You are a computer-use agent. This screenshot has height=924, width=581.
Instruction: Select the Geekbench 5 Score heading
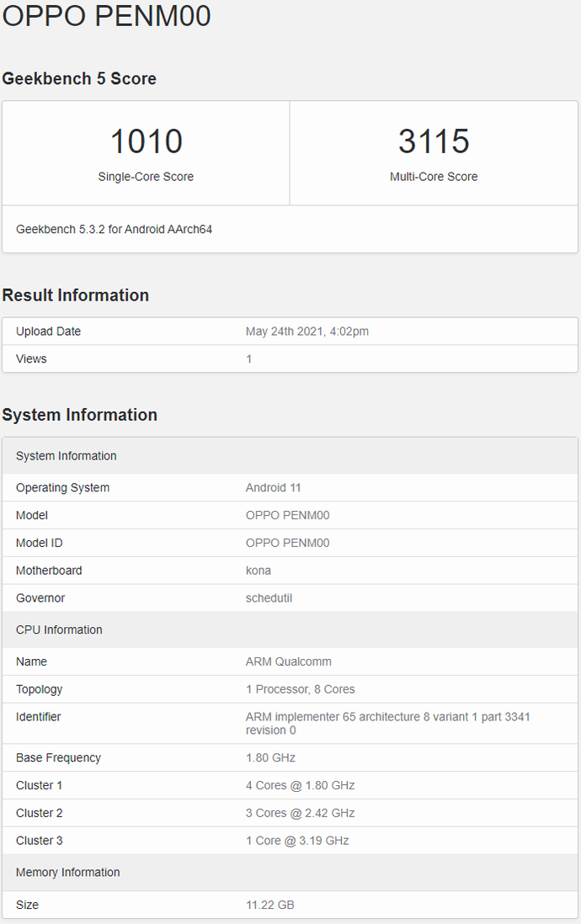click(79, 78)
